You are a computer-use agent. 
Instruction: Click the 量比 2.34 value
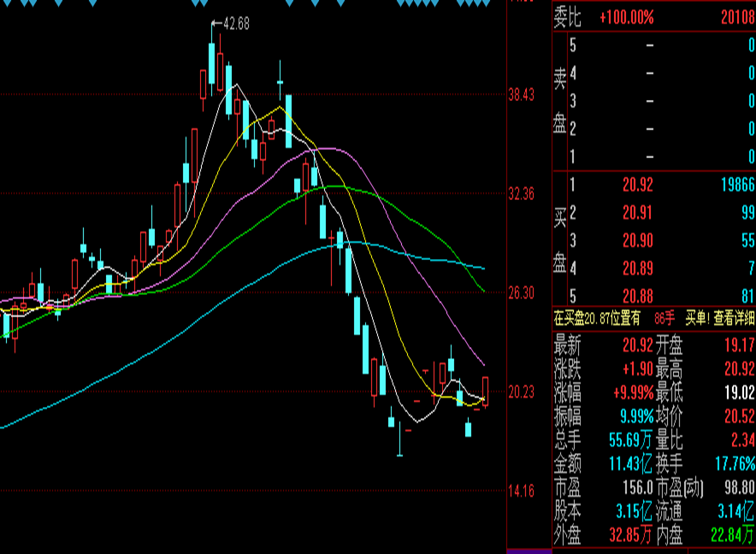[x=741, y=440]
